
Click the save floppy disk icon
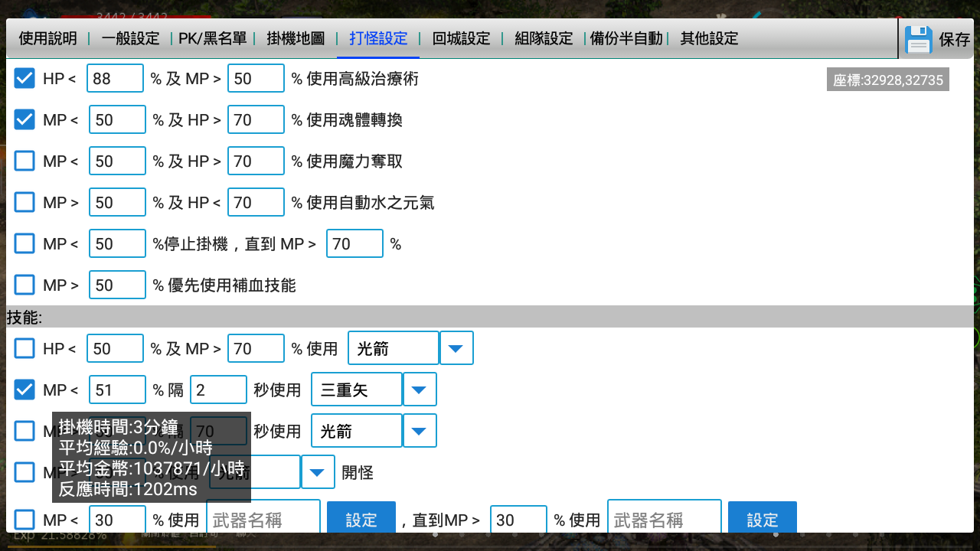click(x=918, y=39)
